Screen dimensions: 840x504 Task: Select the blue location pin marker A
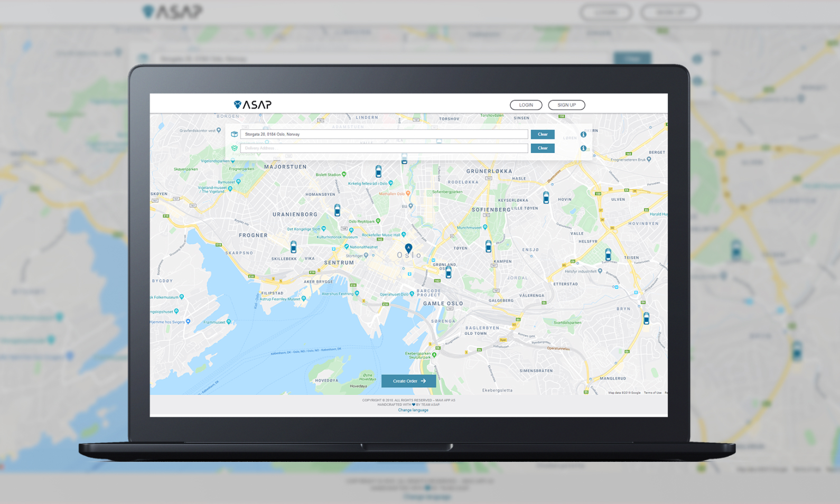[408, 248]
